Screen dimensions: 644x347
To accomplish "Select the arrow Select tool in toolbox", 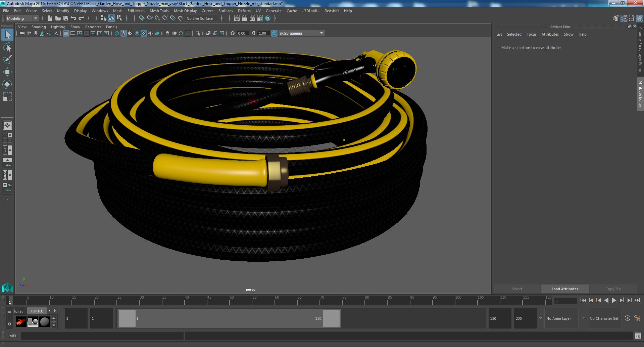I will [7, 35].
